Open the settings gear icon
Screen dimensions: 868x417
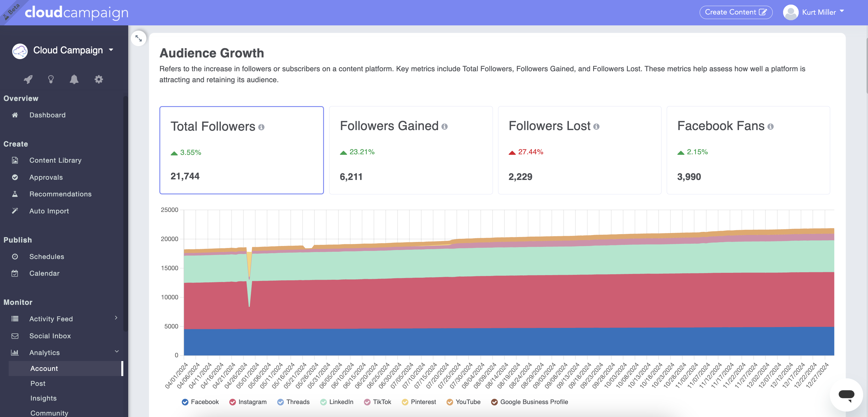click(98, 79)
